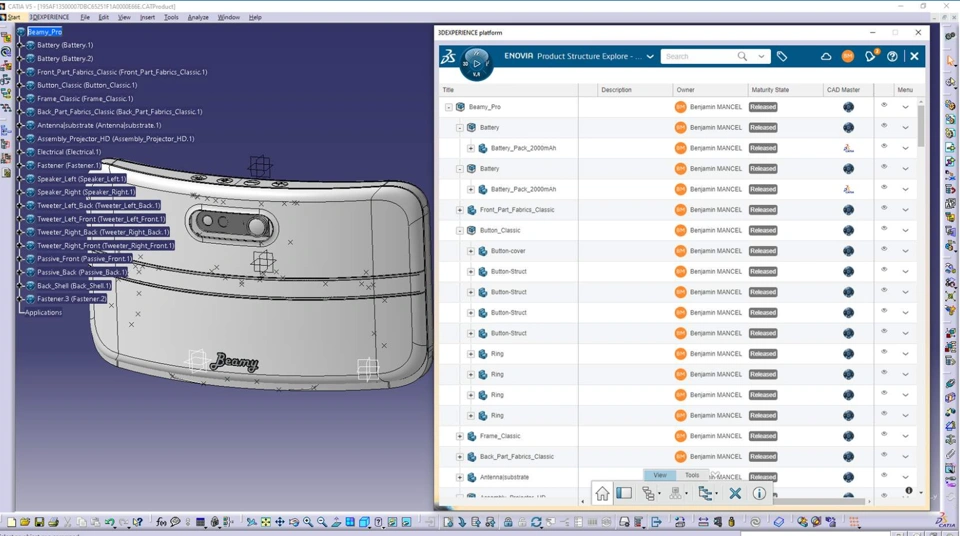Click the Normal View icon
The width and height of the screenshot is (960, 536).
point(336,523)
